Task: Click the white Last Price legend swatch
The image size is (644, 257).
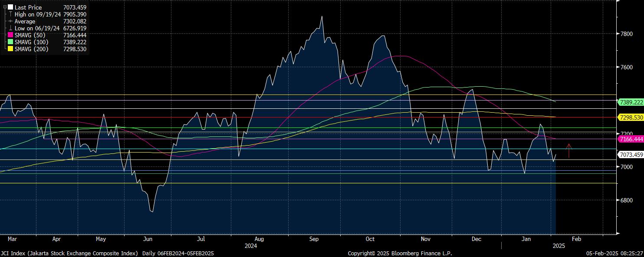Action: [10, 7]
